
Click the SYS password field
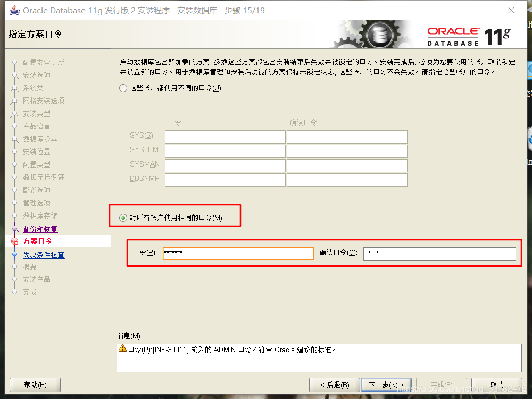[225, 137]
